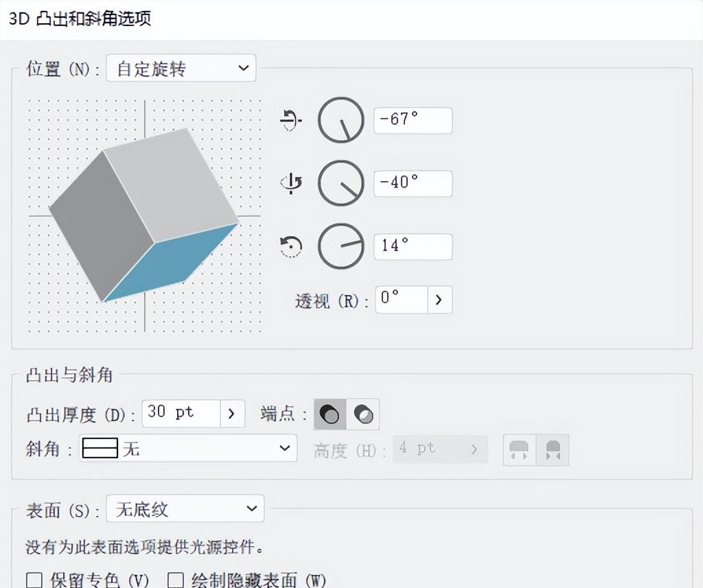Click the bevel extent in icon
The height and width of the screenshot is (588, 703).
pos(553,450)
